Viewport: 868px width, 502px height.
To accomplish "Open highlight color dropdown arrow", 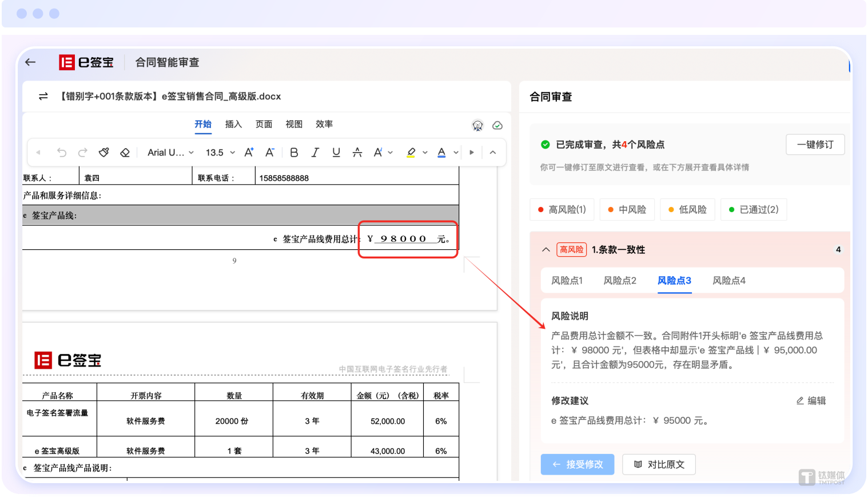I will [425, 153].
